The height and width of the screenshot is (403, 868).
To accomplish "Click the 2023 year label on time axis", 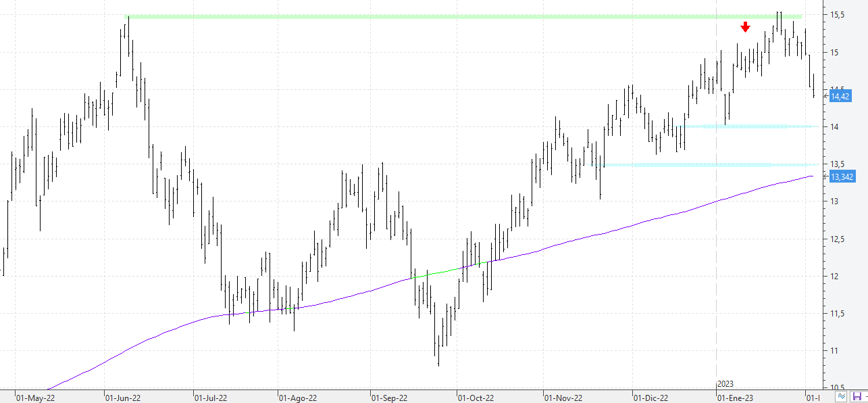I will point(725,383).
